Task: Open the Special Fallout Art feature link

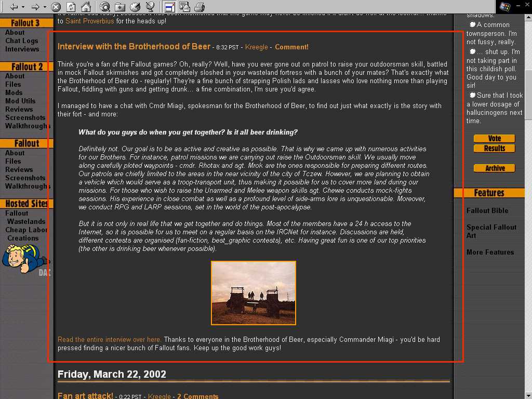Action: (x=491, y=231)
